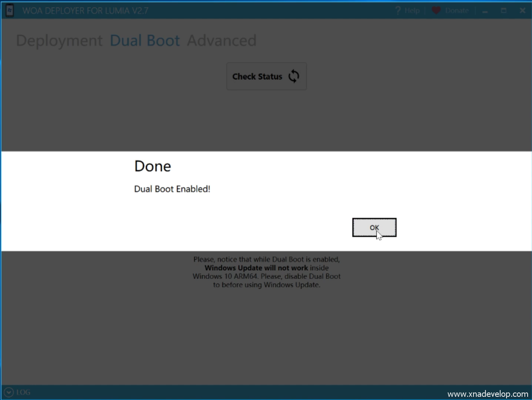Viewport: 532px width, 400px height.
Task: Maximize the WOA Deployer window
Action: tap(503, 11)
